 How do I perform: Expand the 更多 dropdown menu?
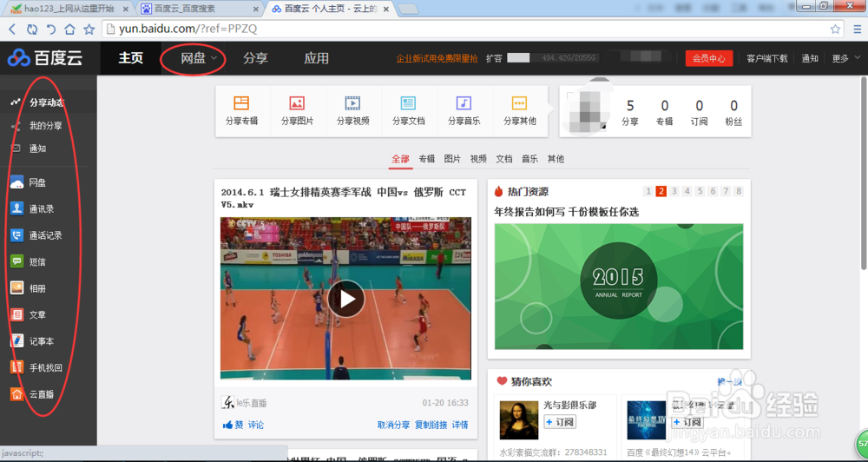[846, 58]
